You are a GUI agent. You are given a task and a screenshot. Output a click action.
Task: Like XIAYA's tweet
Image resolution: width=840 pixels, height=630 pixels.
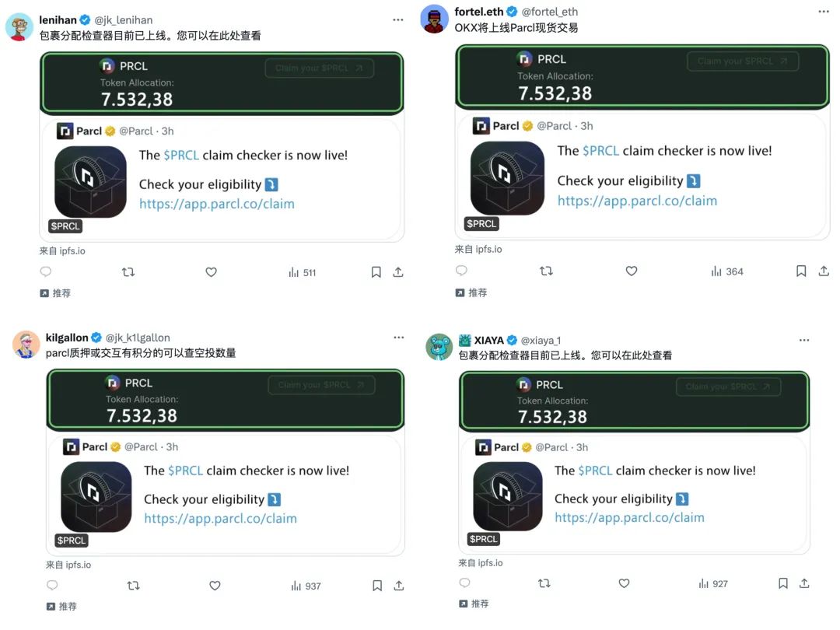click(x=624, y=583)
